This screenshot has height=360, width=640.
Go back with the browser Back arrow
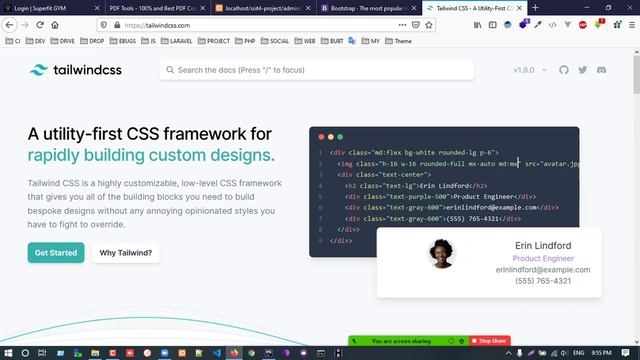click(9, 25)
